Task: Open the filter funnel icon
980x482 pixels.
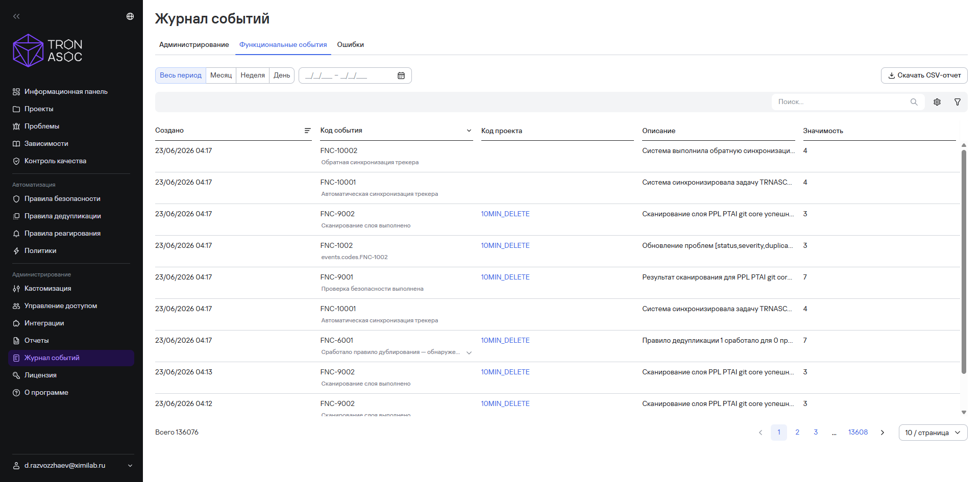Action: [958, 102]
